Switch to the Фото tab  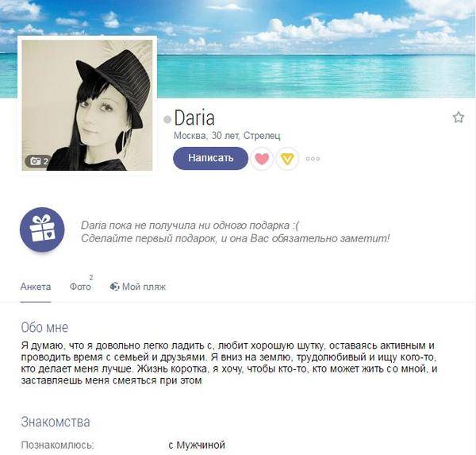[80, 287]
